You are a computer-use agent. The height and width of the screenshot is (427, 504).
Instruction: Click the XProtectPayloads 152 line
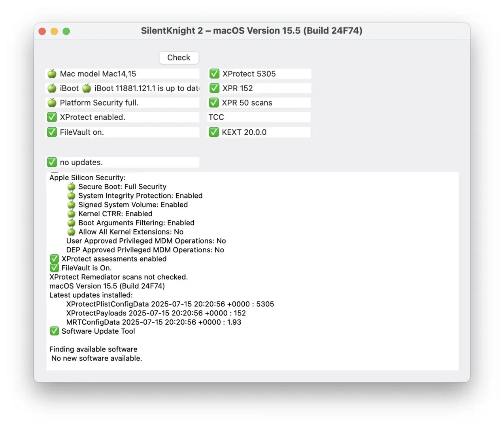[x=156, y=313]
